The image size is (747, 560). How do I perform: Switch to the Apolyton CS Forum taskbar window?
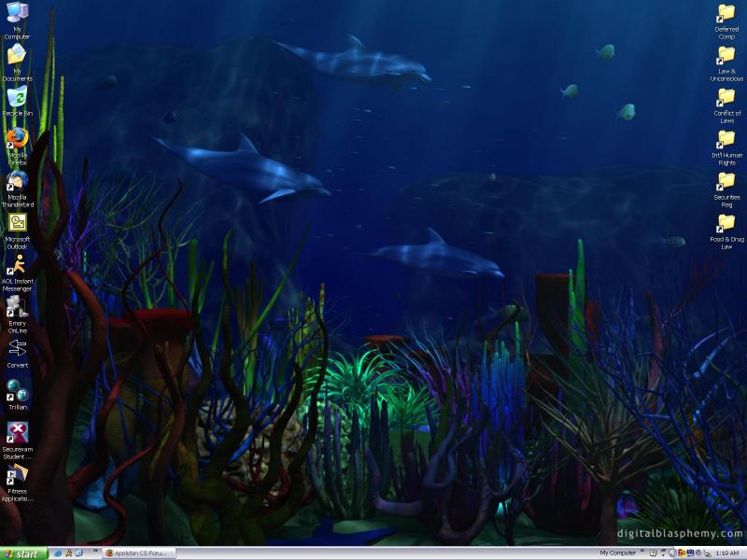[x=139, y=553]
